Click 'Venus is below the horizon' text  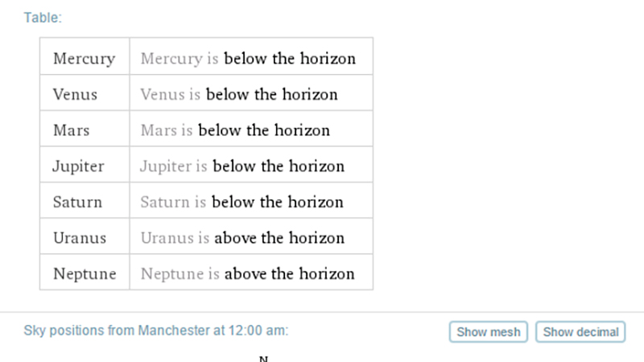(x=239, y=94)
